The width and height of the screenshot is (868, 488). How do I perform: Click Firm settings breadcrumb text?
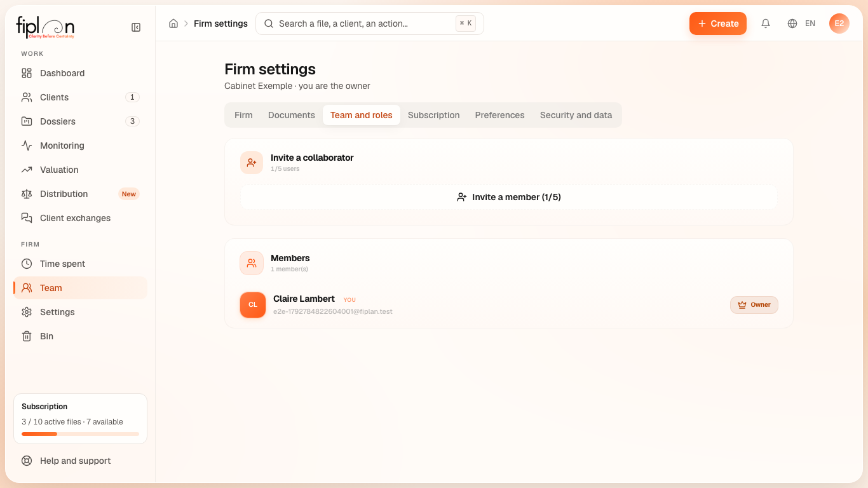pos(220,24)
